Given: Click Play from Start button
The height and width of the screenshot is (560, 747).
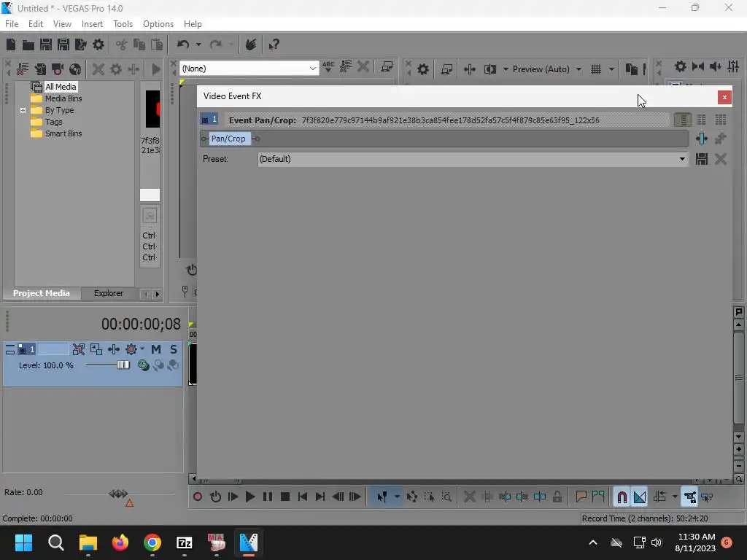Looking at the screenshot, I should pos(233,497).
